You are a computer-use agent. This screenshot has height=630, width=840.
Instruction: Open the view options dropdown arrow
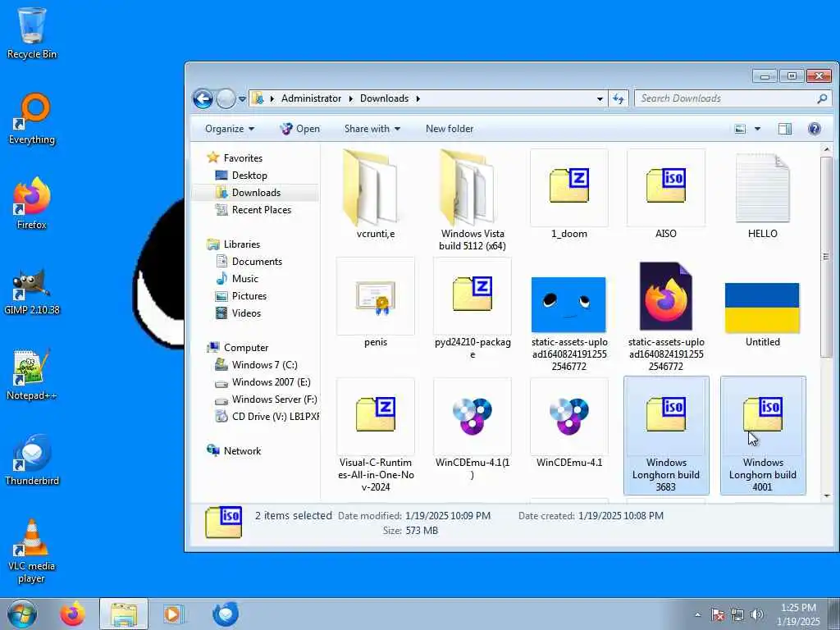tap(757, 129)
